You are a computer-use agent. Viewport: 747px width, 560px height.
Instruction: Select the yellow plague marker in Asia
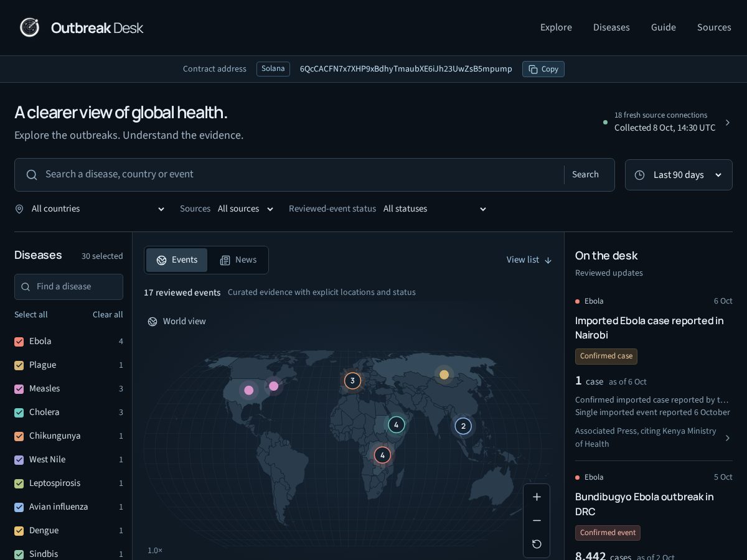point(444,375)
